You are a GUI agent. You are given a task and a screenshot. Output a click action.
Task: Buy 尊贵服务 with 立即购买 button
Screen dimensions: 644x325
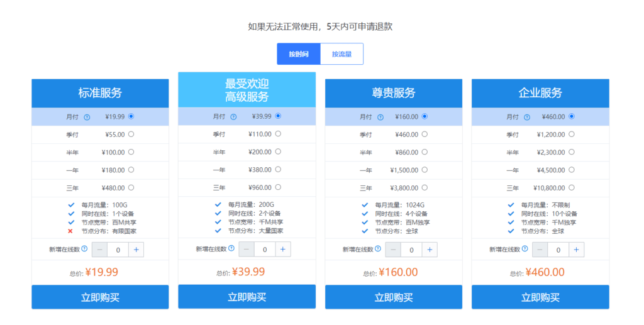tap(394, 297)
